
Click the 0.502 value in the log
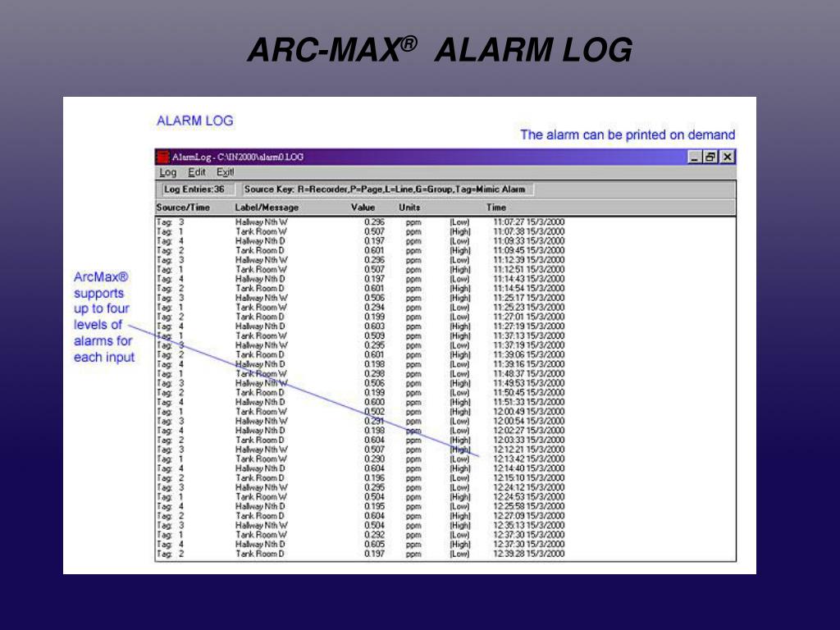click(374, 412)
